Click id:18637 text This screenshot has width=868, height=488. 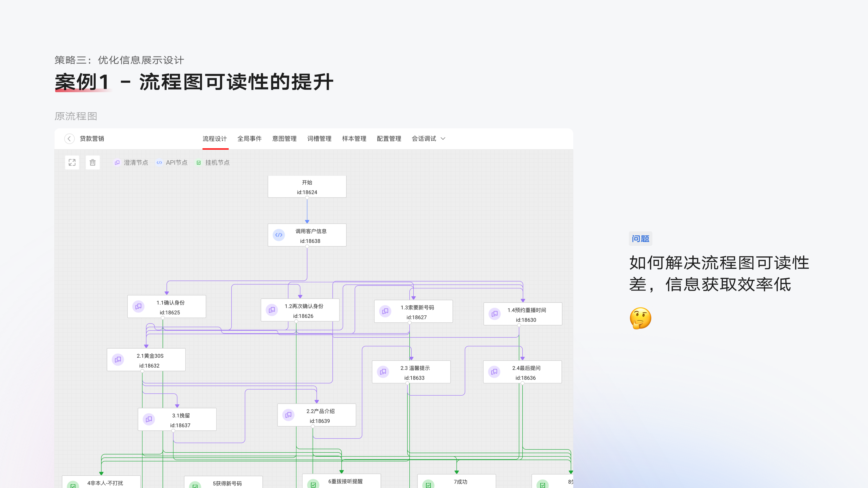tap(180, 426)
